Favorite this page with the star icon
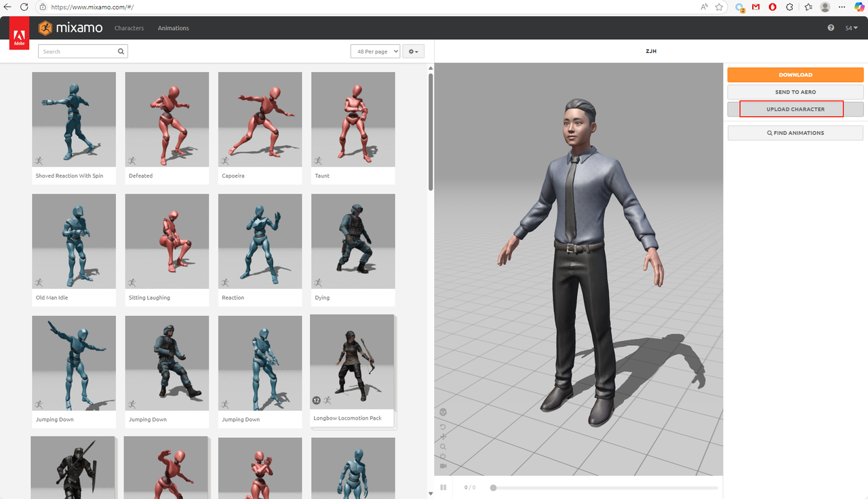The width and height of the screenshot is (868, 499). [x=719, y=7]
